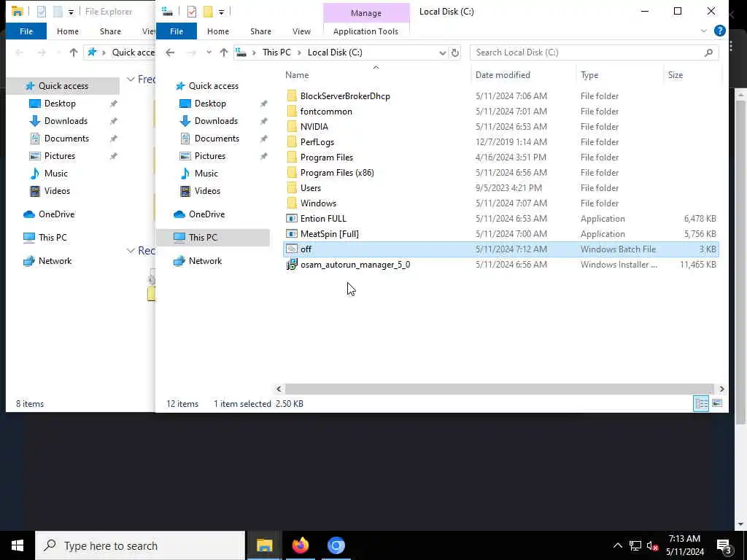Show hidden system tray icons
The image size is (747, 560).
[617, 545]
